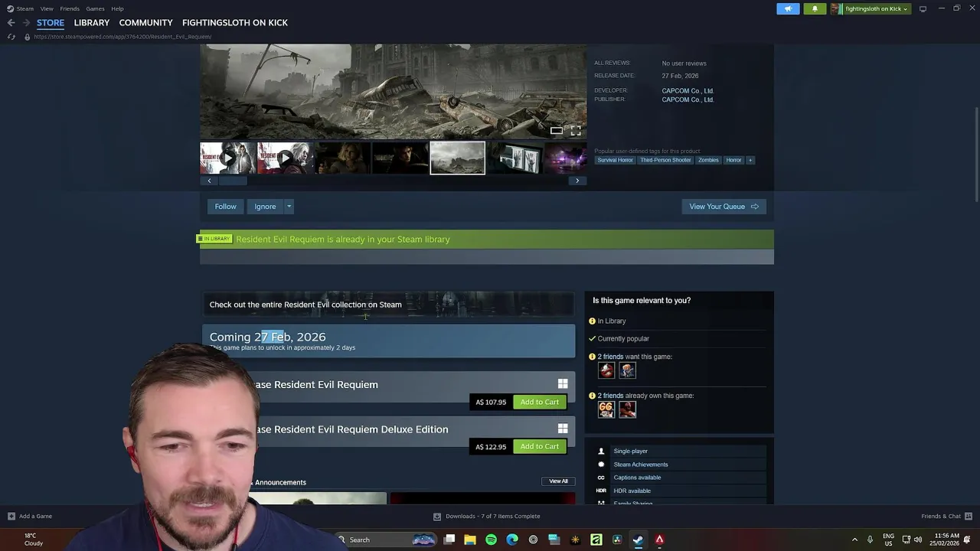Select the Horror tag
Image resolution: width=980 pixels, height=551 pixels.
point(733,160)
